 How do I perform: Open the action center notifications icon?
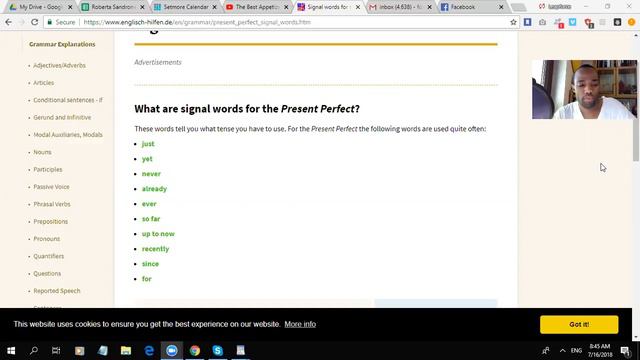[x=625, y=351]
